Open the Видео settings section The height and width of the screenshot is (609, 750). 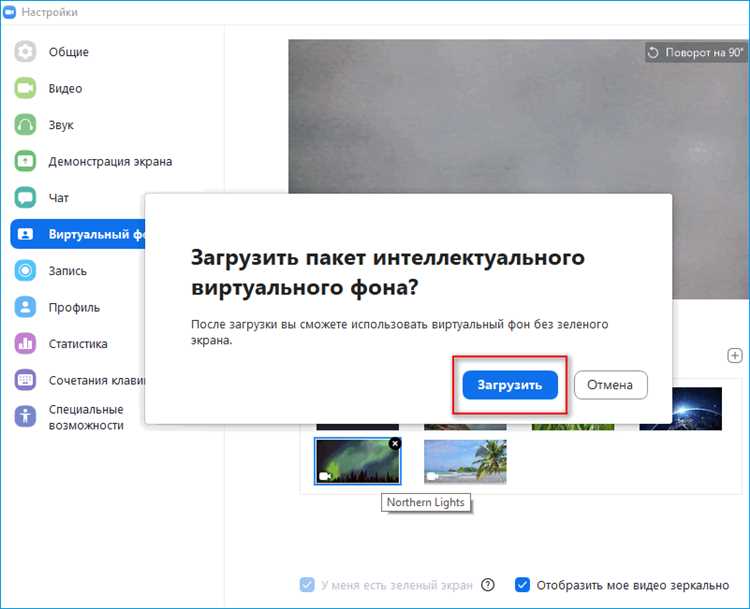coord(66,88)
